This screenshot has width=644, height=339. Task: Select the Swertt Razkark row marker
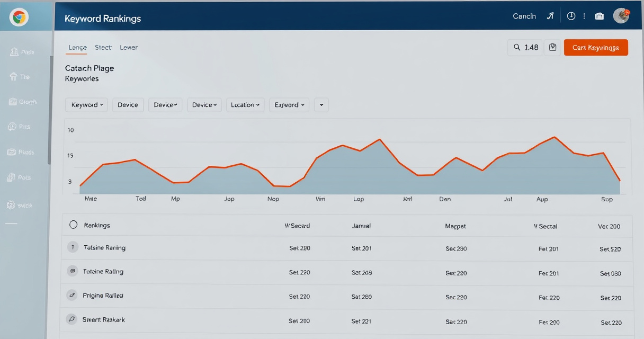pyautogui.click(x=72, y=319)
